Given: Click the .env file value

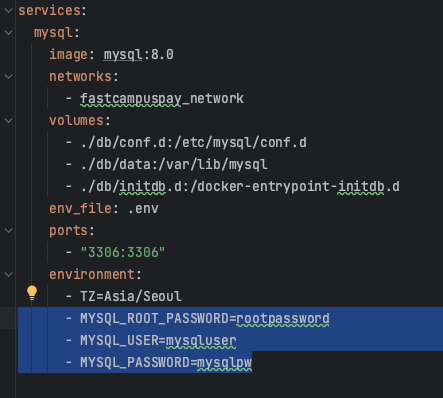Looking at the screenshot, I should [143, 209].
